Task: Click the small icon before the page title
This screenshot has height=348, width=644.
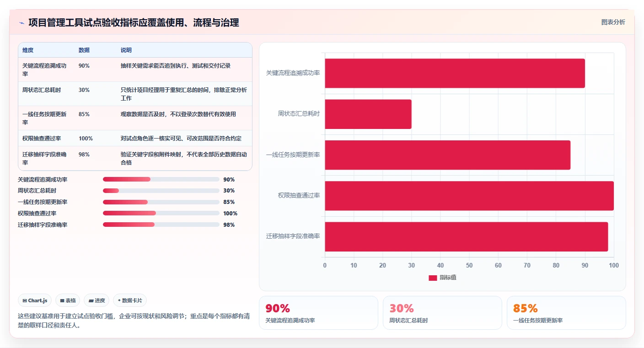Action: 21,23
